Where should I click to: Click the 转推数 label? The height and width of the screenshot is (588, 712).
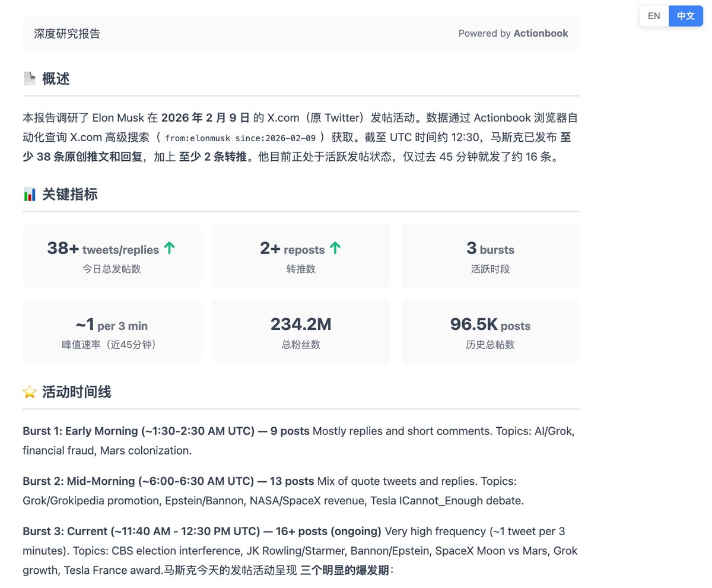[301, 269]
